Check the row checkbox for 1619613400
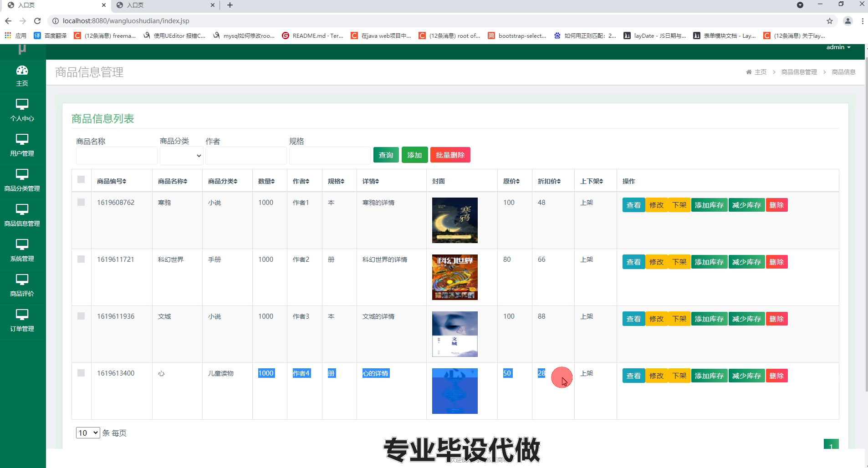 pyautogui.click(x=81, y=373)
